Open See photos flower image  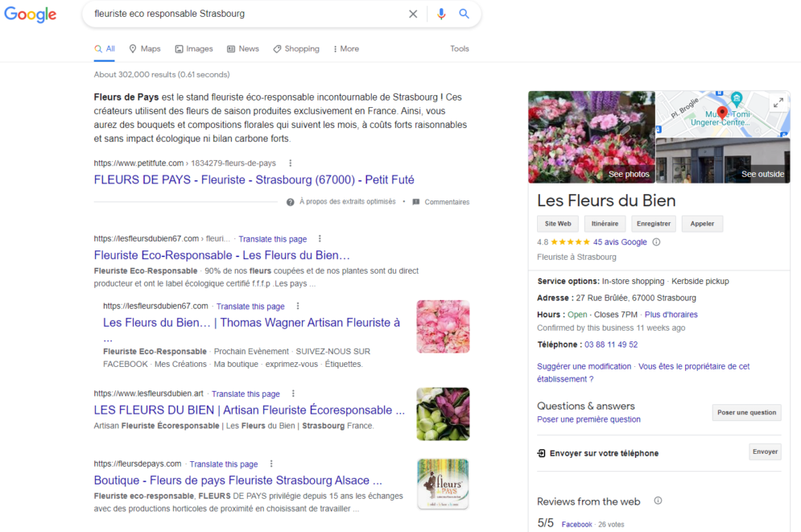(592, 137)
